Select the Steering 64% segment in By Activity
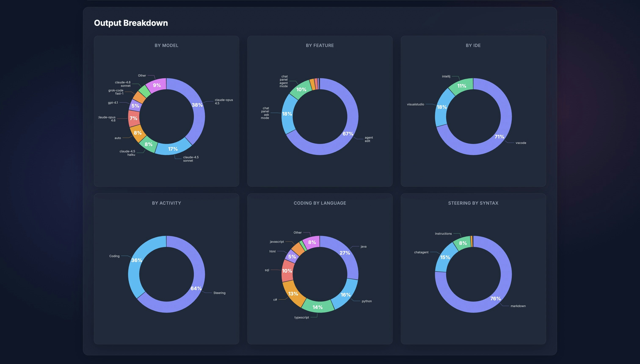This screenshot has width=640, height=364. [x=196, y=288]
